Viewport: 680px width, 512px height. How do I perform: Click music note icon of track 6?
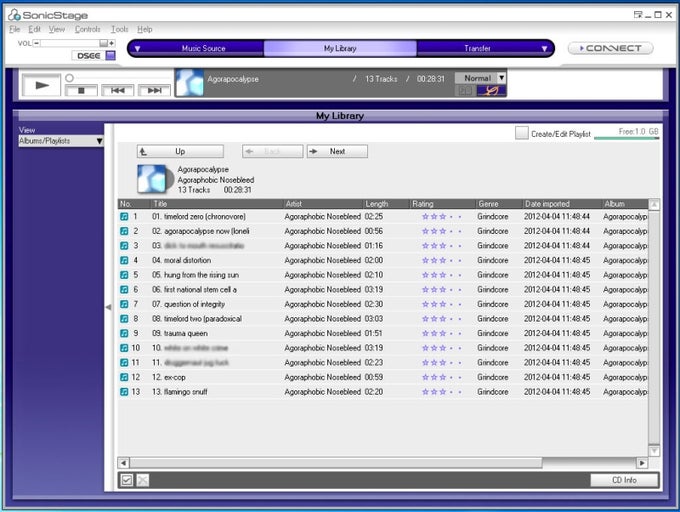124,290
